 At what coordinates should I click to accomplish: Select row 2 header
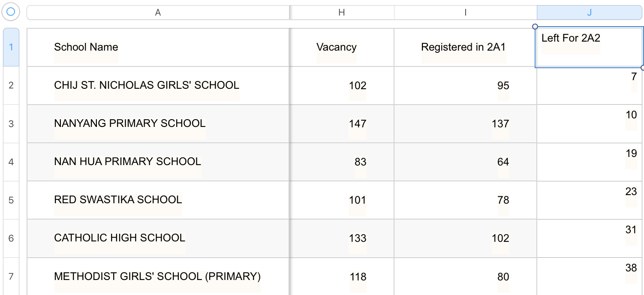pos(11,85)
